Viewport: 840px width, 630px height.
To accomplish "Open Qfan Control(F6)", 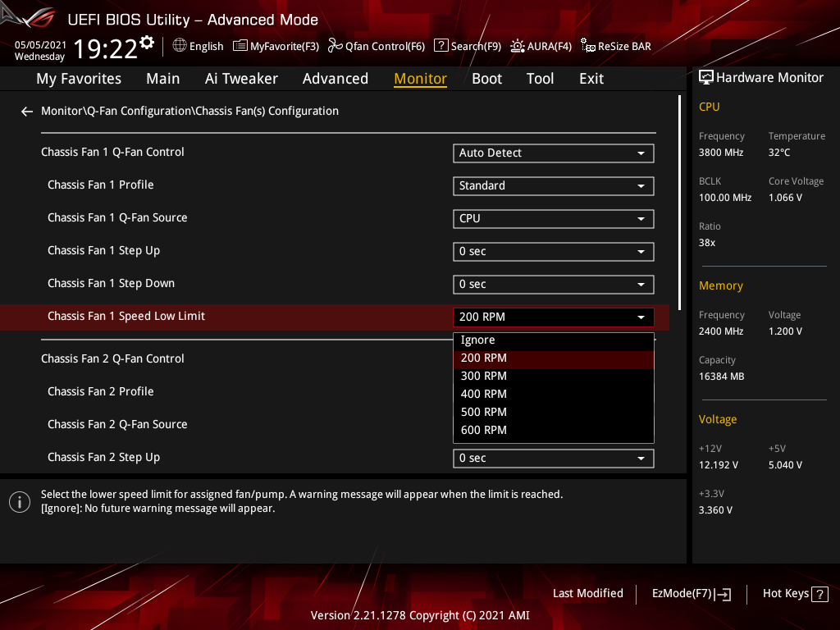I will tap(376, 46).
